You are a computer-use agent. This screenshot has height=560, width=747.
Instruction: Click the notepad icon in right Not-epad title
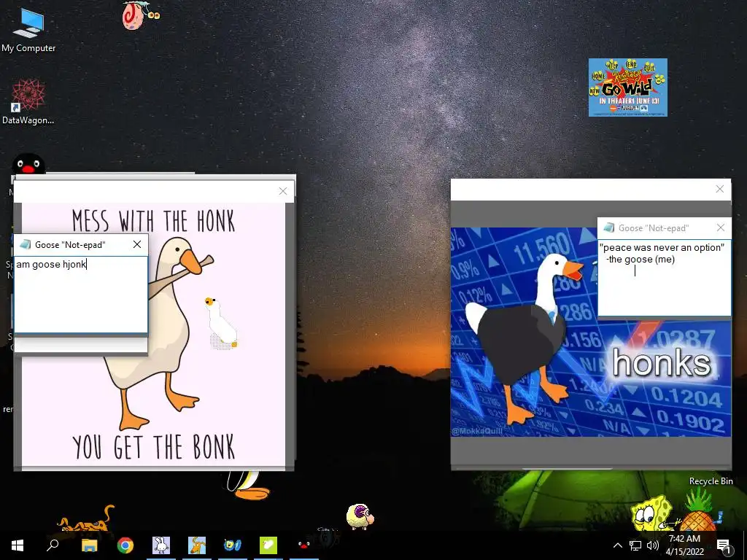(609, 227)
